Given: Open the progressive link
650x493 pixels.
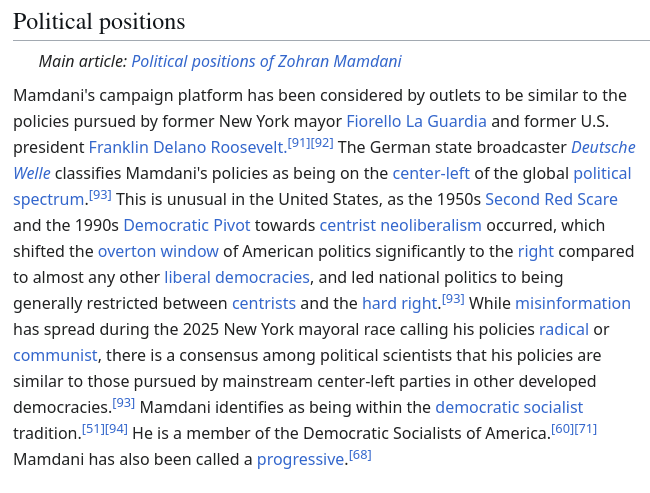Looking at the screenshot, I should pos(301,459).
